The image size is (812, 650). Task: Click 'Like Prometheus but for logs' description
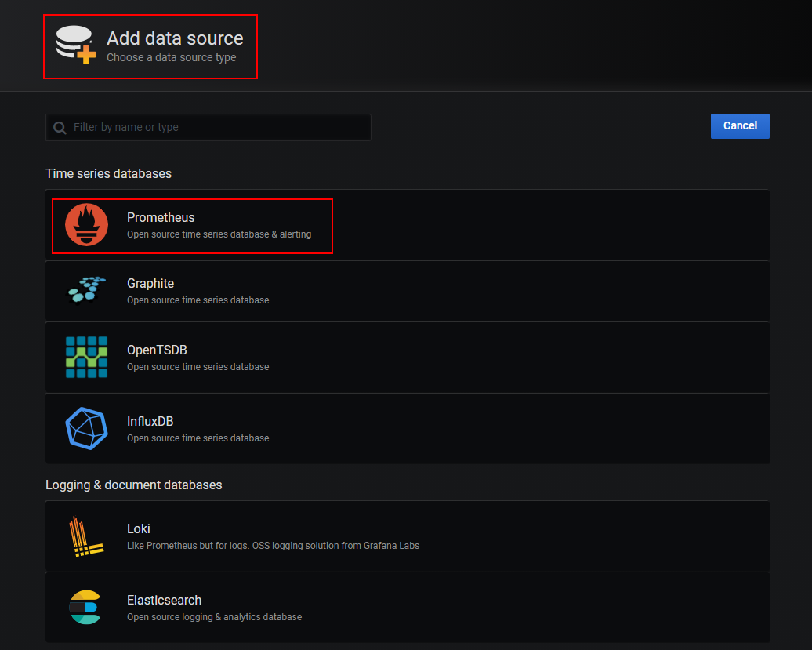click(x=273, y=546)
